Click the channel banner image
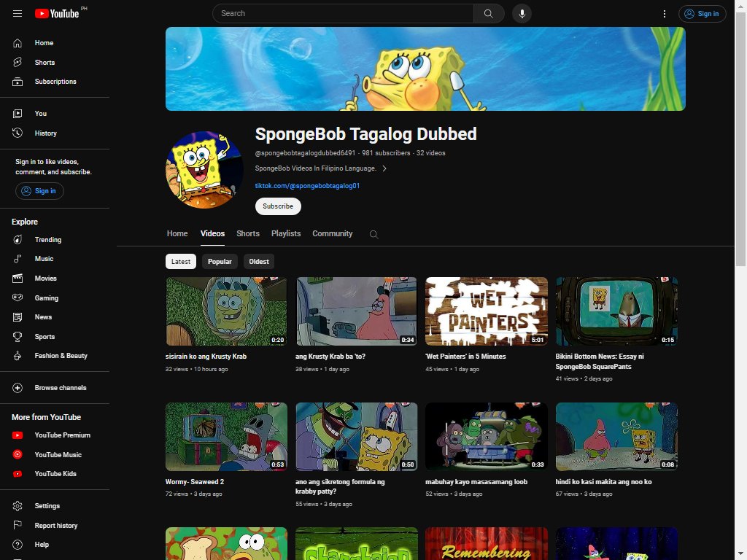The image size is (747, 560). tap(425, 69)
